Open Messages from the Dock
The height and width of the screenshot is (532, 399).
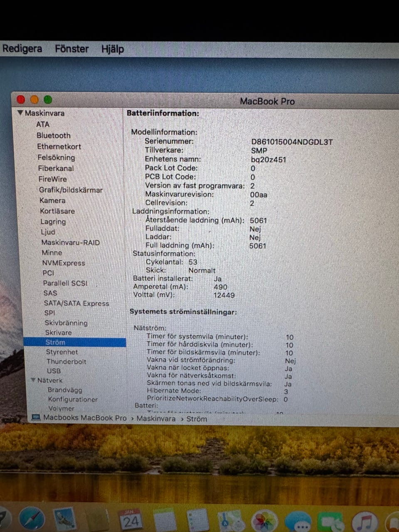pos(298,522)
